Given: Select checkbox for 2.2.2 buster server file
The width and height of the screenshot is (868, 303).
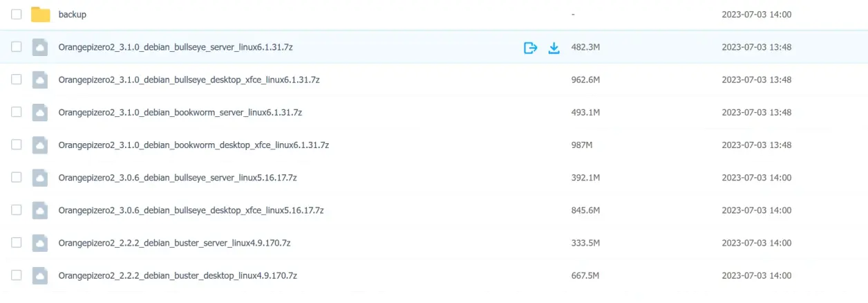Looking at the screenshot, I should [x=17, y=243].
